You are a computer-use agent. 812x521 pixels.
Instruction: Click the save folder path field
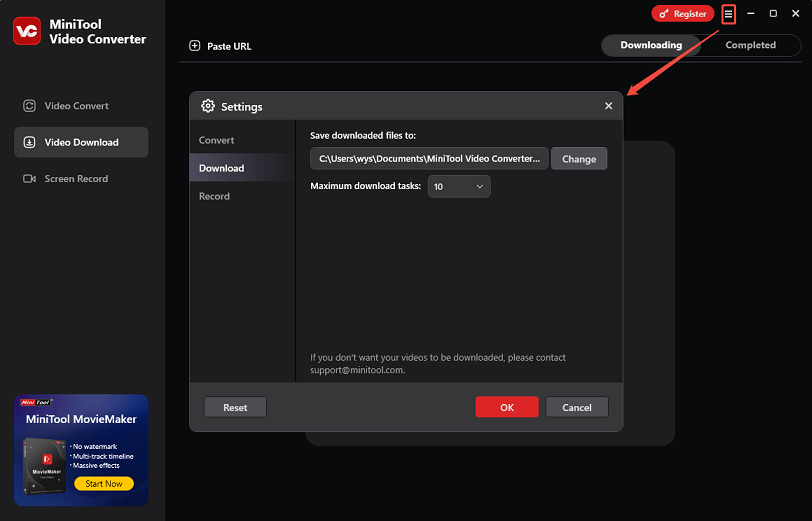(429, 158)
